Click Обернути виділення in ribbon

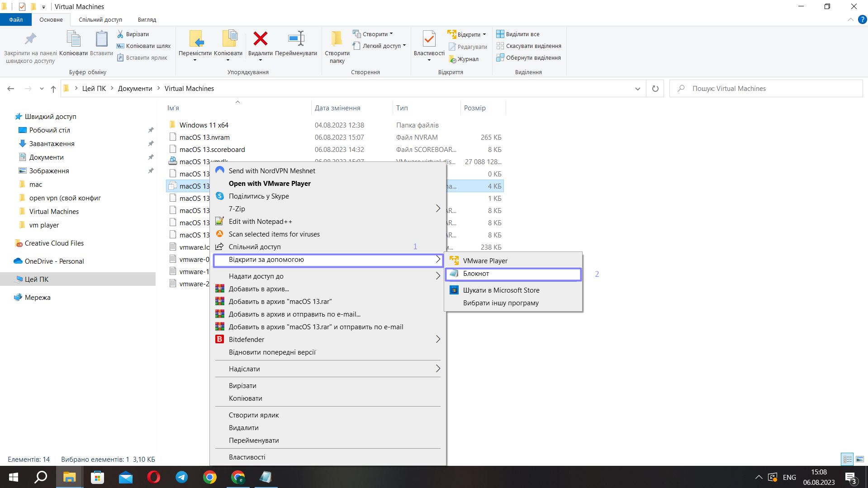tap(529, 57)
